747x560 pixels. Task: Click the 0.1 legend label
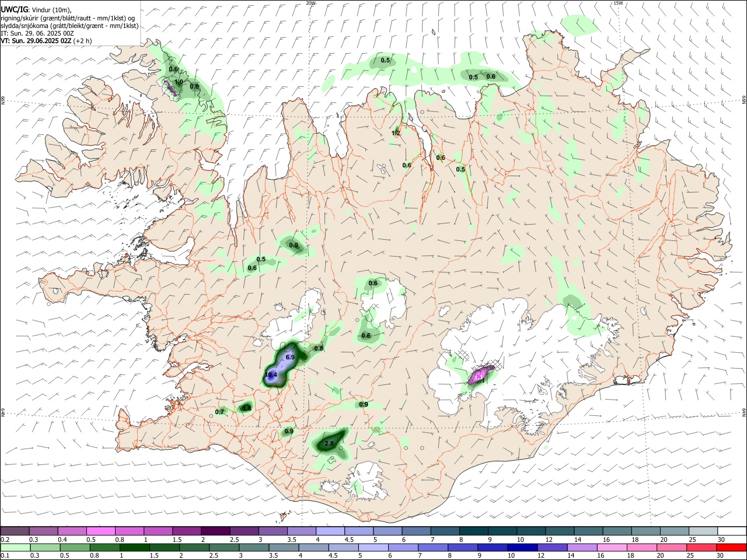[x=5, y=556]
